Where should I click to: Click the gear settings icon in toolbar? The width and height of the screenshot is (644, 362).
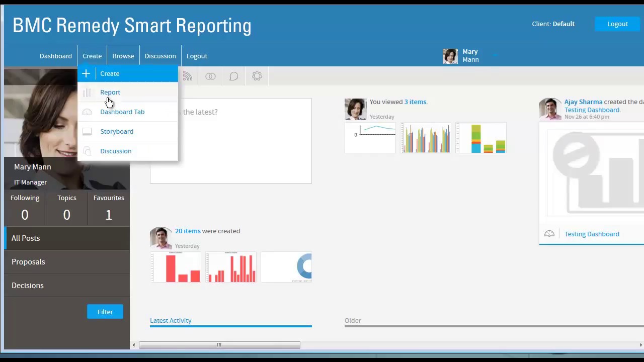[x=257, y=76]
